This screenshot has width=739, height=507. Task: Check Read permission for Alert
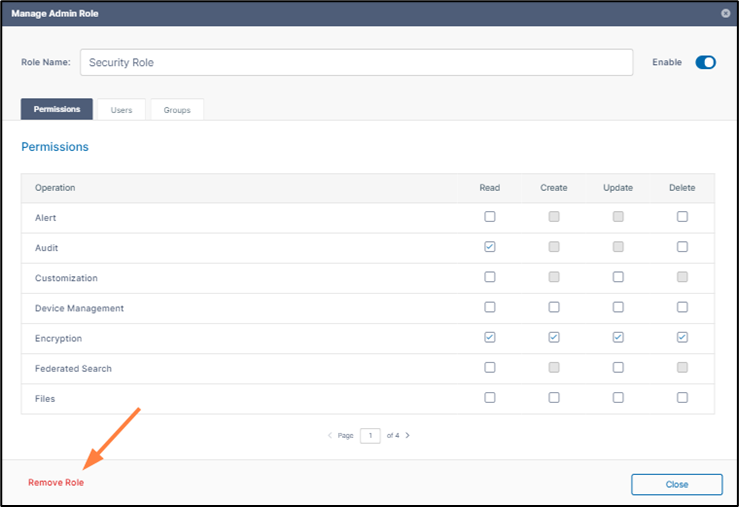point(490,217)
